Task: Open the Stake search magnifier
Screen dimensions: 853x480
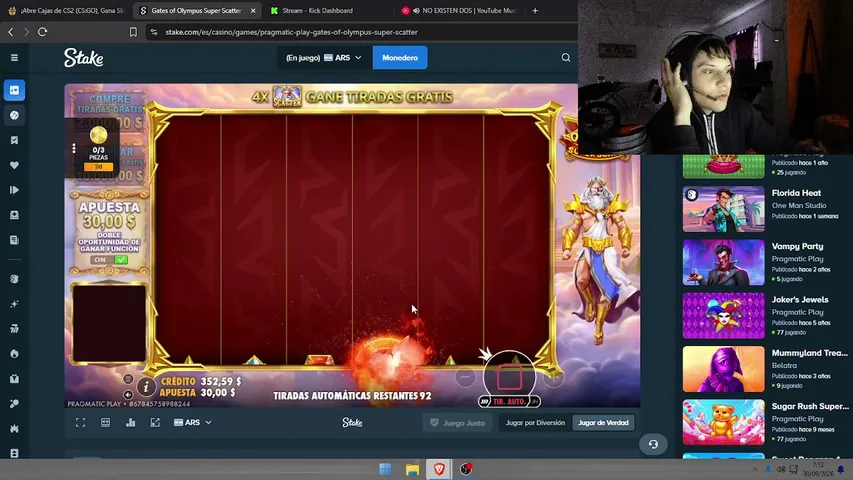Action: pyautogui.click(x=566, y=58)
